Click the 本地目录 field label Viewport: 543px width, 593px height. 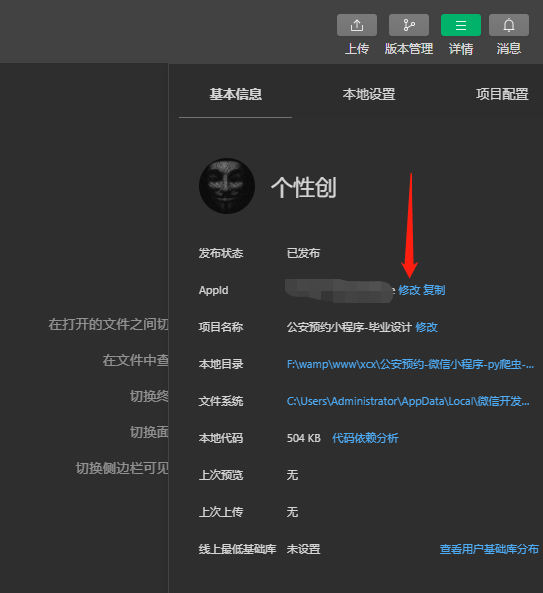pos(221,364)
